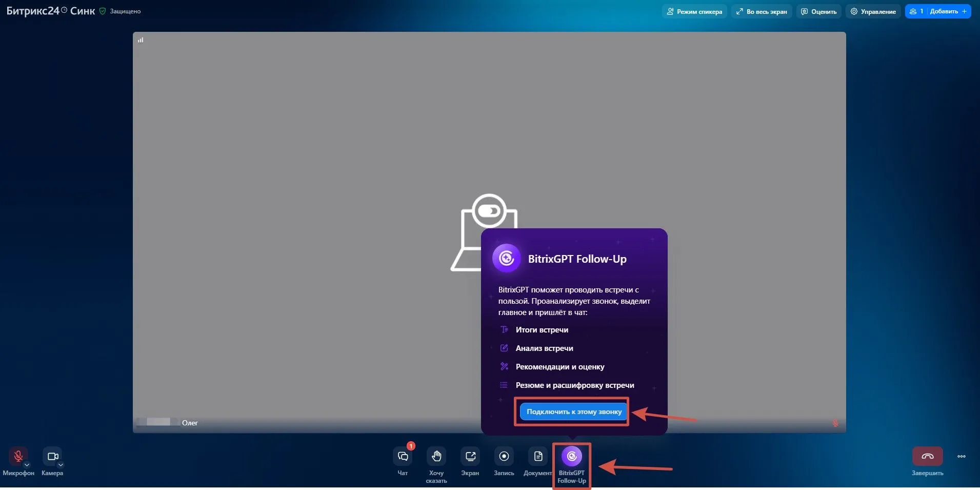Open the Chat panel icon
The width and height of the screenshot is (980, 490).
coord(403,456)
